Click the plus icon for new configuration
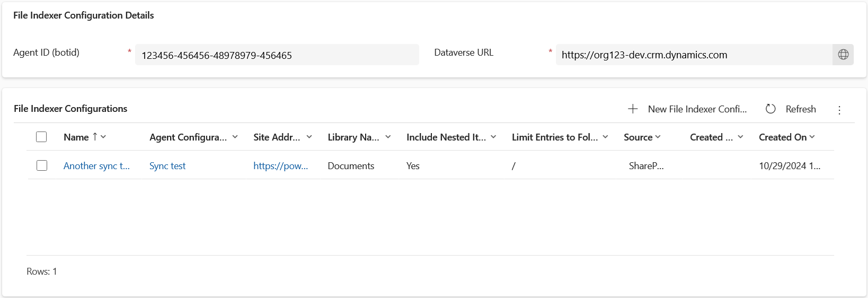 tap(633, 109)
